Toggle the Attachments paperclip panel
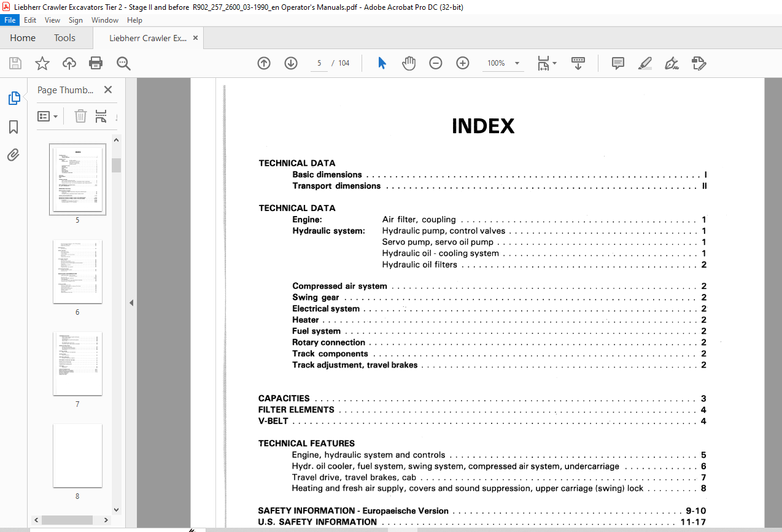 point(14,155)
